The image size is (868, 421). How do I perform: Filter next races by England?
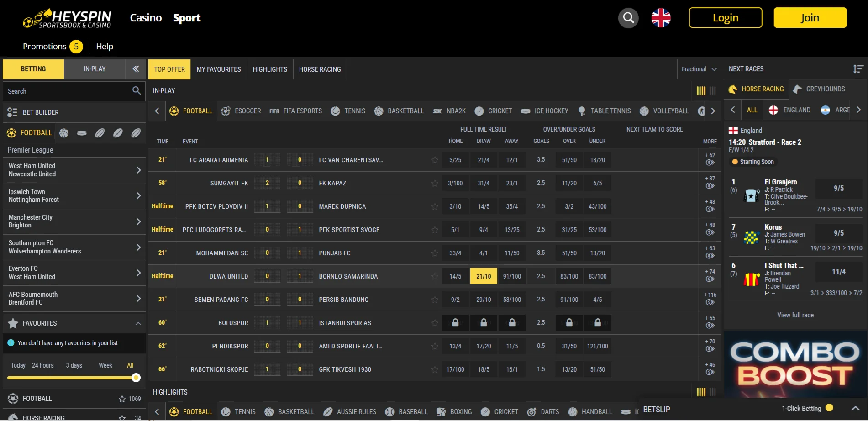click(x=789, y=110)
